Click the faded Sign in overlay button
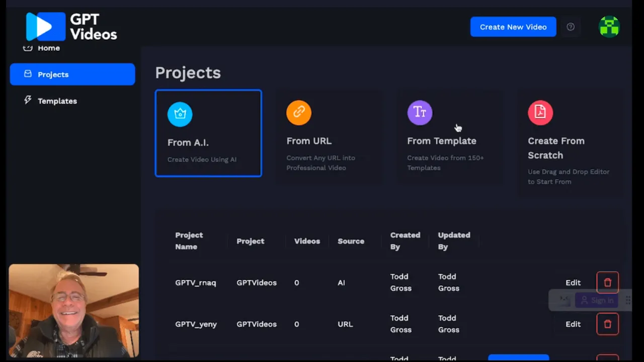This screenshot has height=362, width=644. [x=597, y=300]
